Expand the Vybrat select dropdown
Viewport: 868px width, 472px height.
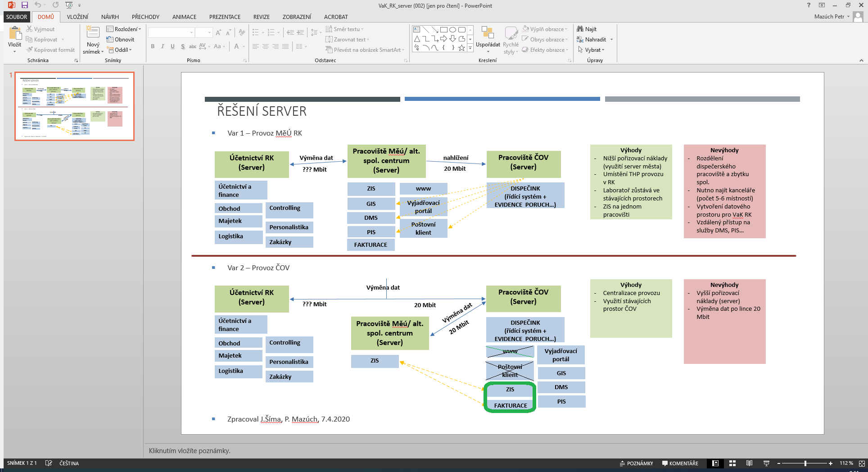tap(591, 50)
